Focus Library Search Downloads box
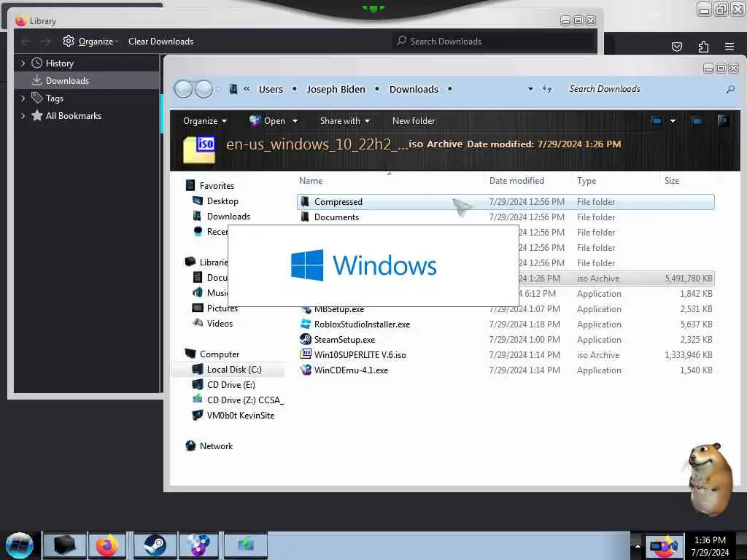Screen dimensions: 747x560 pos(495,42)
